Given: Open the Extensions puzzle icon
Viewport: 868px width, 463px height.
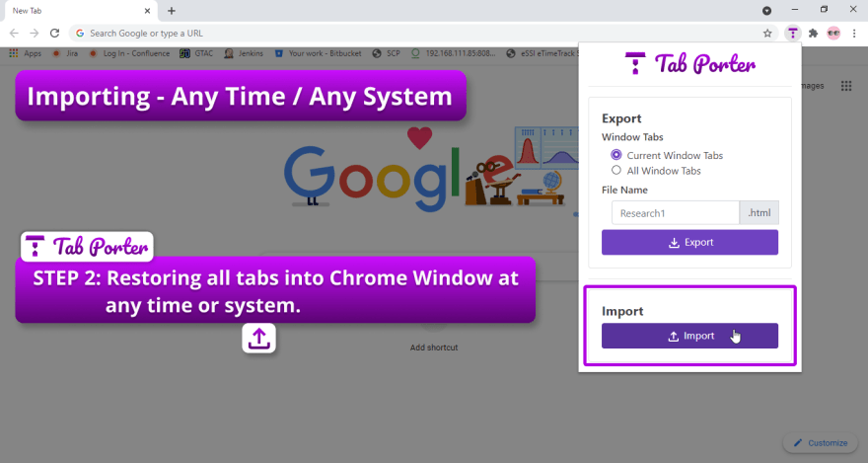Looking at the screenshot, I should tap(813, 34).
